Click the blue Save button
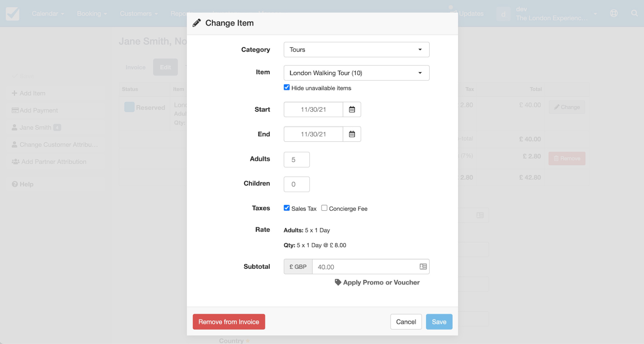The width and height of the screenshot is (644, 344). 439,322
